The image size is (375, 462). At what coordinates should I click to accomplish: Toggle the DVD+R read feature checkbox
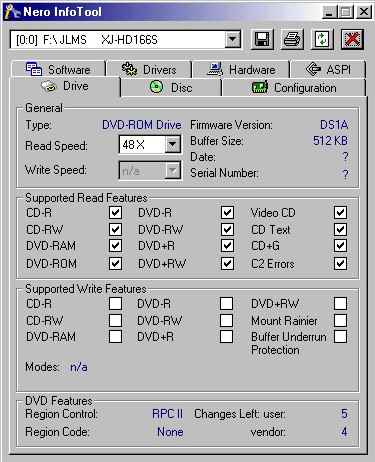[x=227, y=246]
